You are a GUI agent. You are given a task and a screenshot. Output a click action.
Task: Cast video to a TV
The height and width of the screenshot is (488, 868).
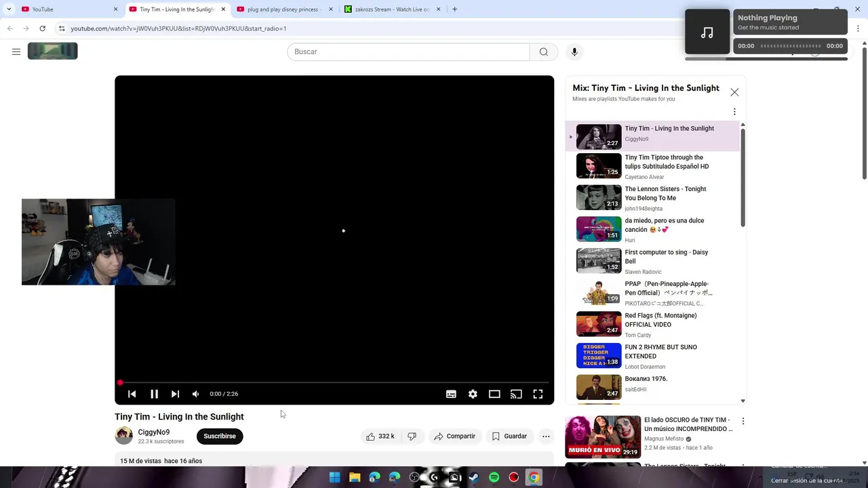[x=516, y=394]
